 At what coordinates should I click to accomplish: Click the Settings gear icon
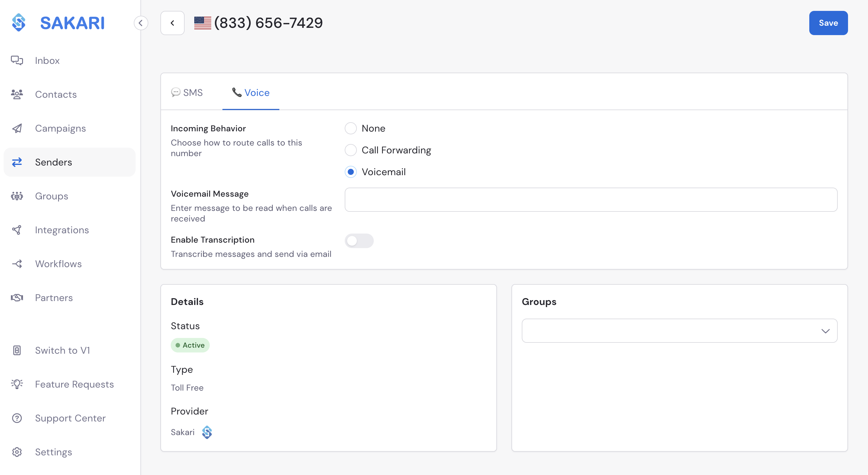coord(17,452)
